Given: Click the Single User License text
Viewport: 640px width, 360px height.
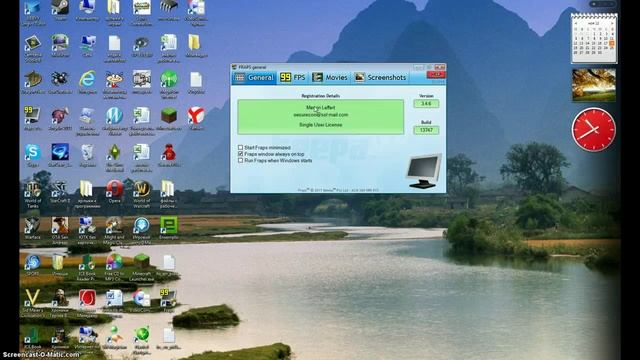Looking at the screenshot, I should click(320, 125).
